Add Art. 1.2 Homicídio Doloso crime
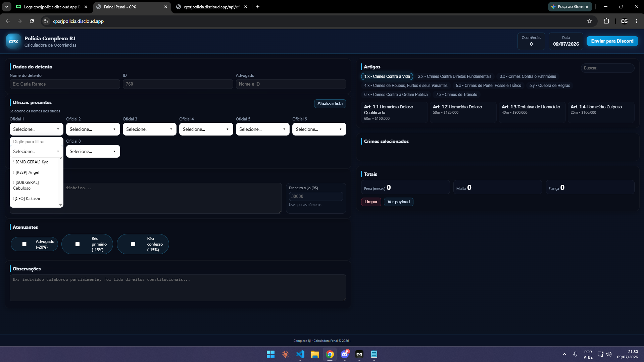Image resolution: width=644 pixels, height=362 pixels. click(463, 112)
